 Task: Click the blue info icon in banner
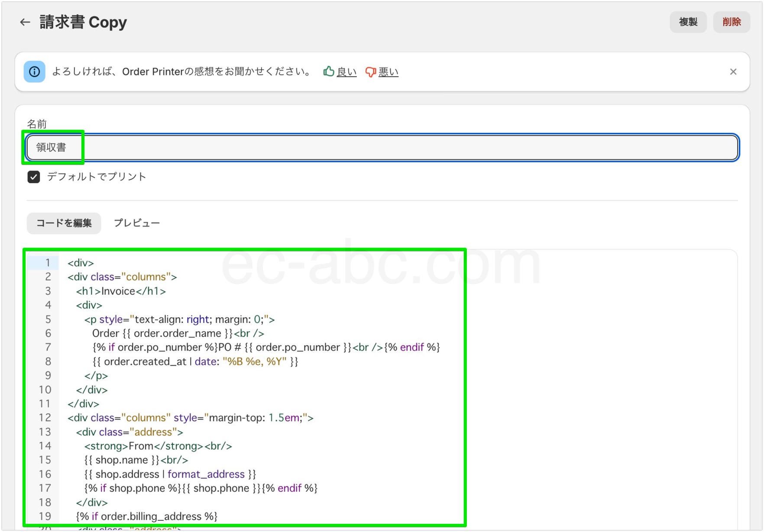pyautogui.click(x=35, y=72)
